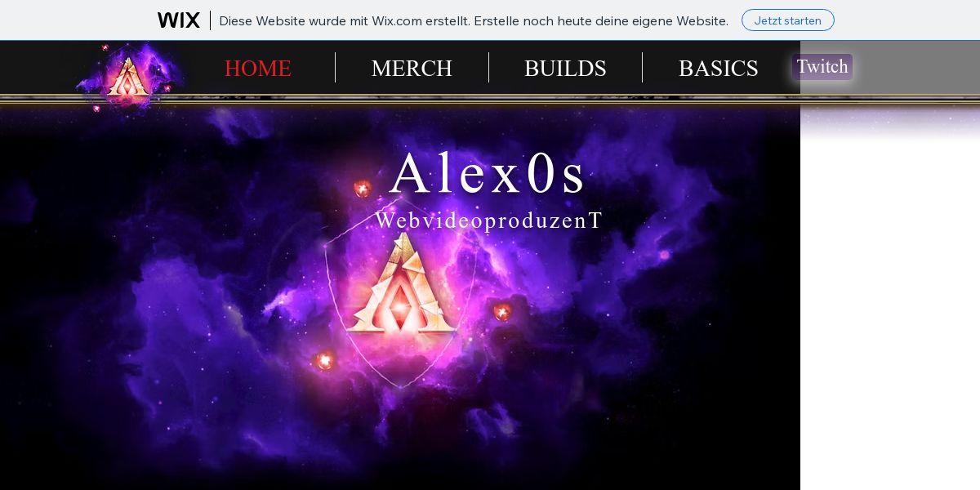Click the blank white area right of the hero image

point(890,318)
